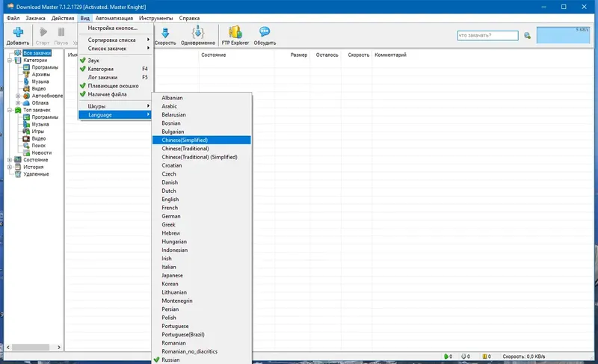Sort by Осталось column header
Viewport: 598px width, 364px height.
[326, 55]
